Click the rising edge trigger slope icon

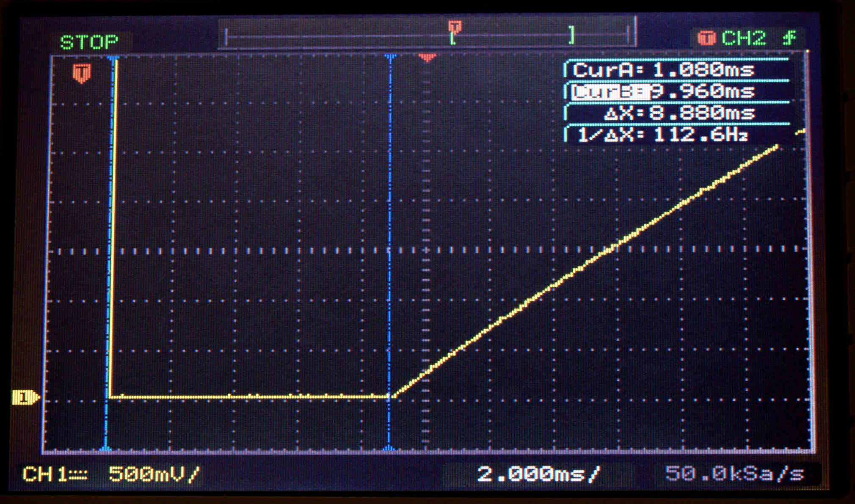(x=789, y=38)
